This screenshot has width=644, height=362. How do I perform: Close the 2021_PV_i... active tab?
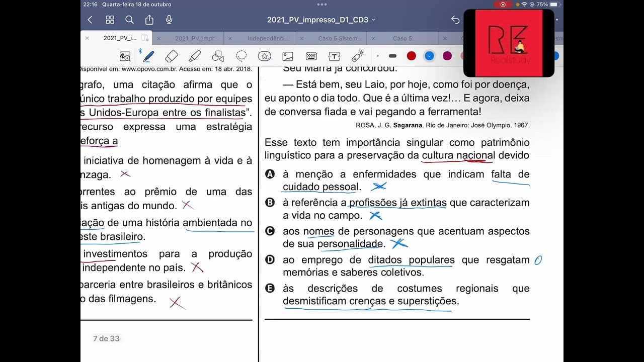(x=87, y=38)
